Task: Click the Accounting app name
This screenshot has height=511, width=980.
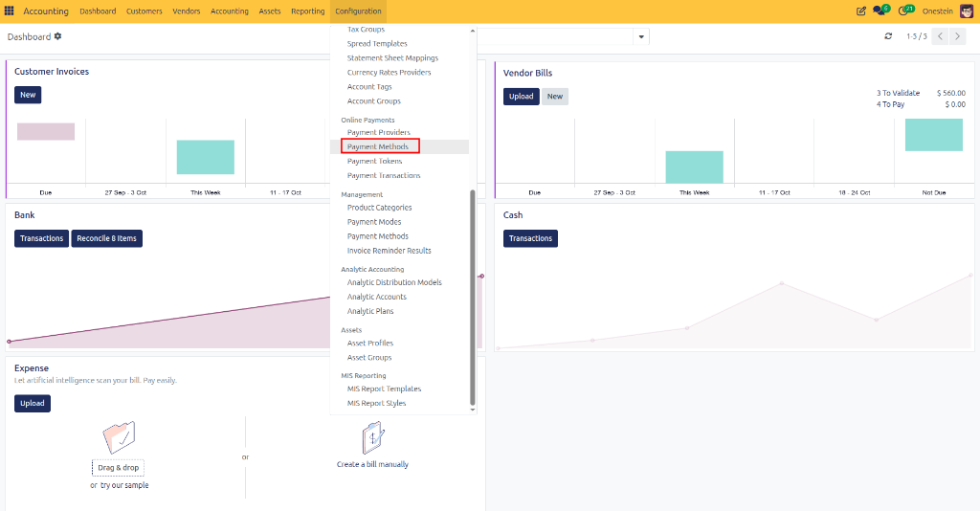Action: (46, 11)
